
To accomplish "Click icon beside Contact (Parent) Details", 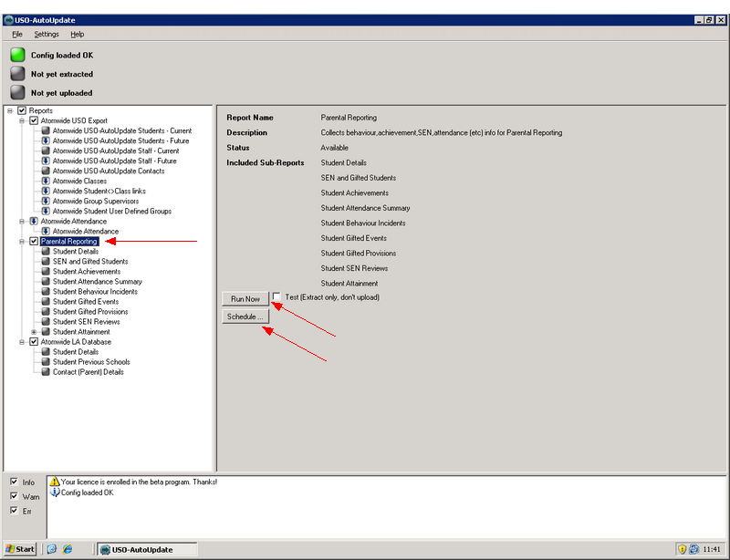I will point(46,372).
